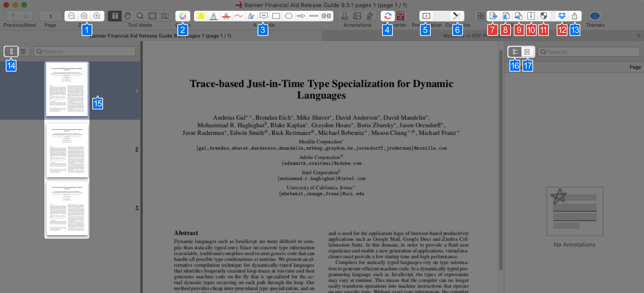Click the paper title 'Trace-based Just-in-Time' heading
The image size is (644, 293).
click(x=321, y=89)
